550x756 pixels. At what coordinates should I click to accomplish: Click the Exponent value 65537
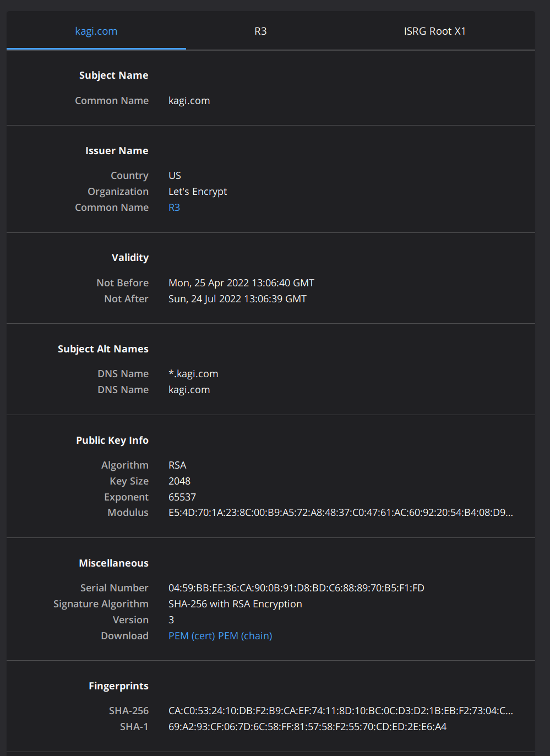182,497
